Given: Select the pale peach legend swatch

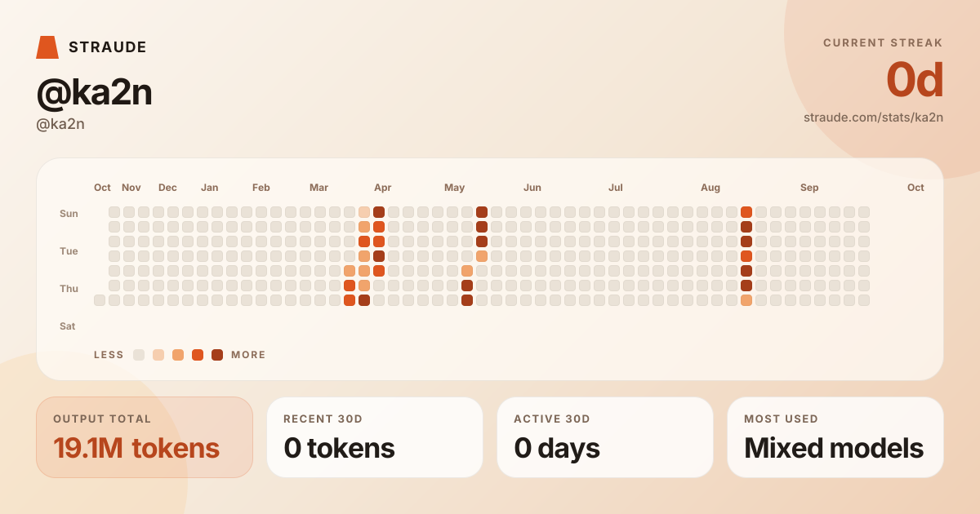Looking at the screenshot, I should [x=158, y=355].
